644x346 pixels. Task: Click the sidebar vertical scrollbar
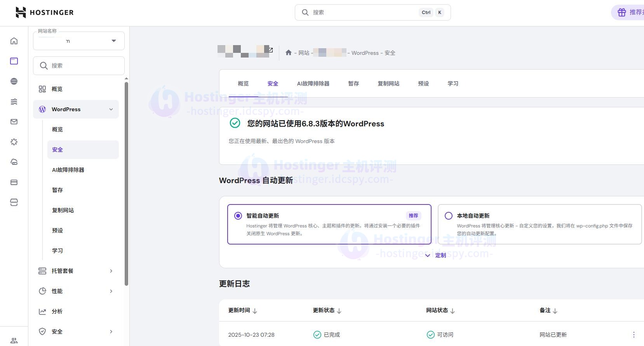pos(126,183)
